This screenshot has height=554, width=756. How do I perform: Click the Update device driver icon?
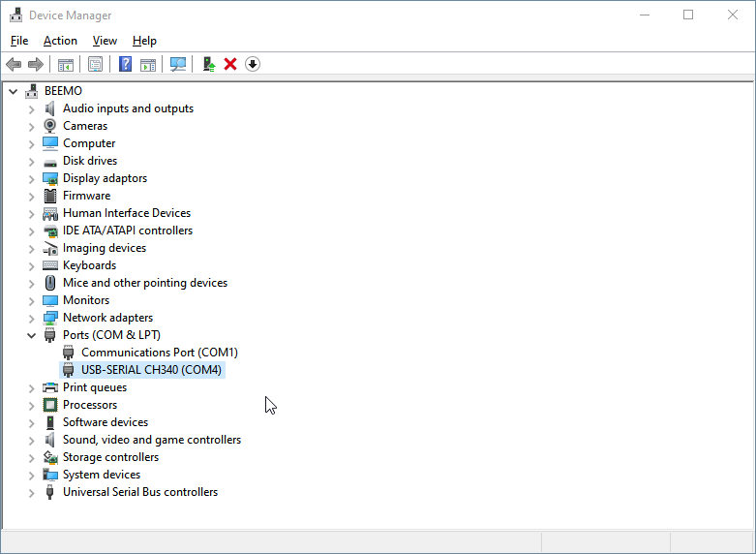(208, 64)
